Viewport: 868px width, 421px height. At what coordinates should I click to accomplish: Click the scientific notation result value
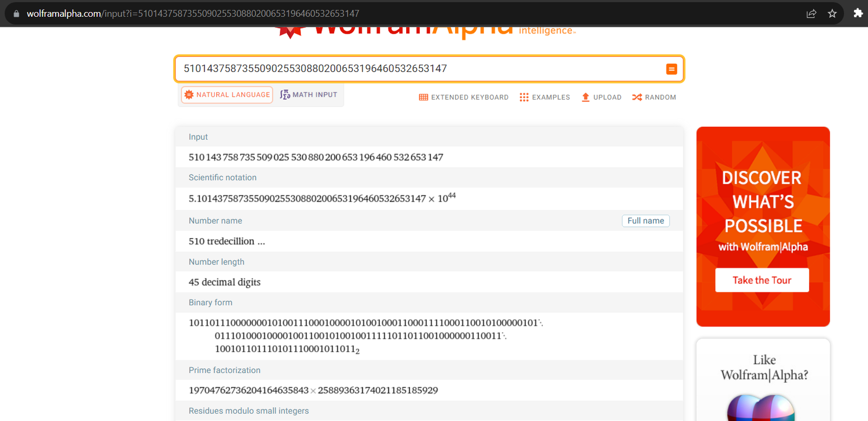point(322,198)
